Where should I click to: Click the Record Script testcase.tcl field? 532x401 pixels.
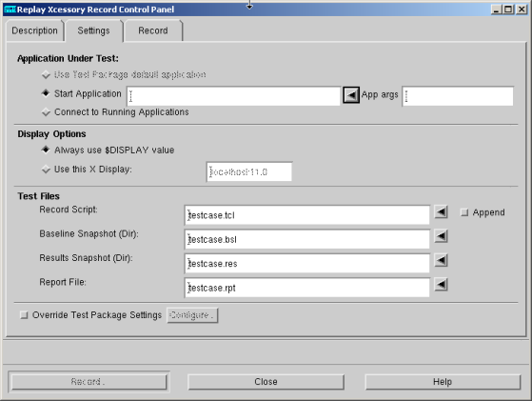click(x=307, y=215)
